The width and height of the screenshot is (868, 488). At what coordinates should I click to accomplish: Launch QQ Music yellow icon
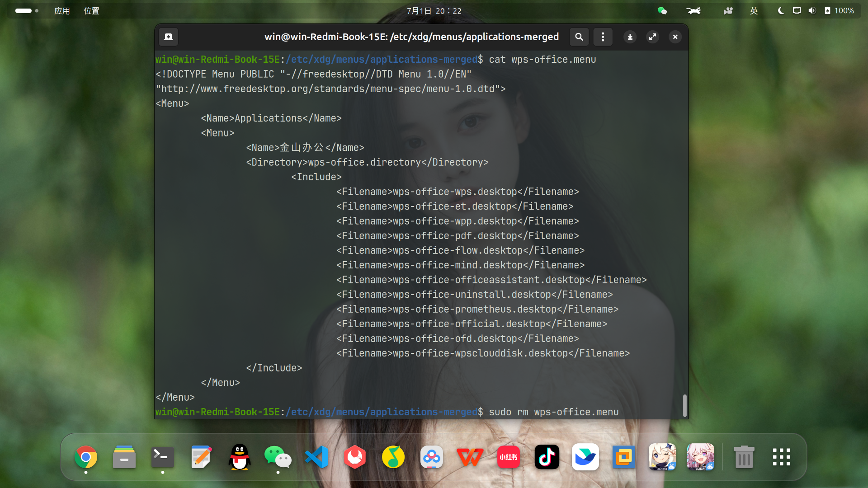tap(393, 457)
